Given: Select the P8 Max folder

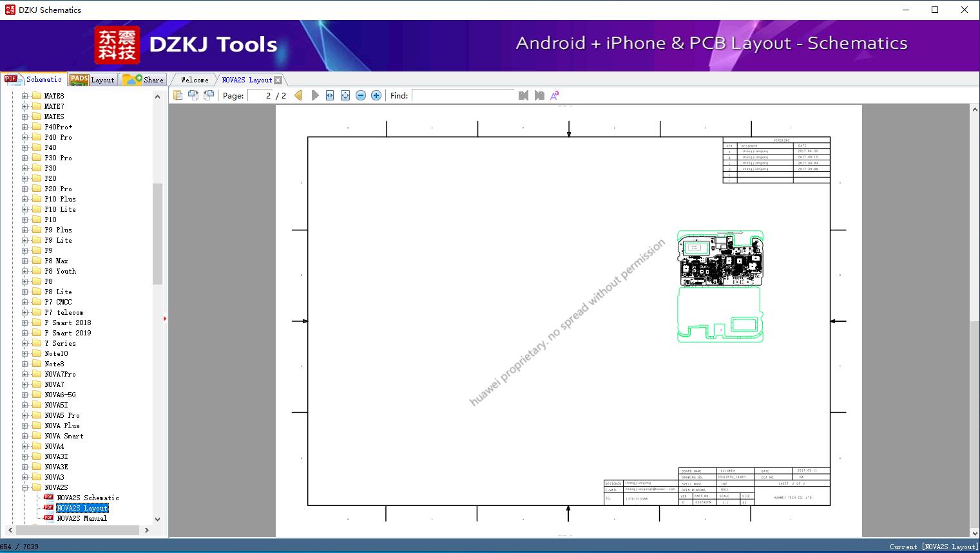Looking at the screenshot, I should (56, 261).
